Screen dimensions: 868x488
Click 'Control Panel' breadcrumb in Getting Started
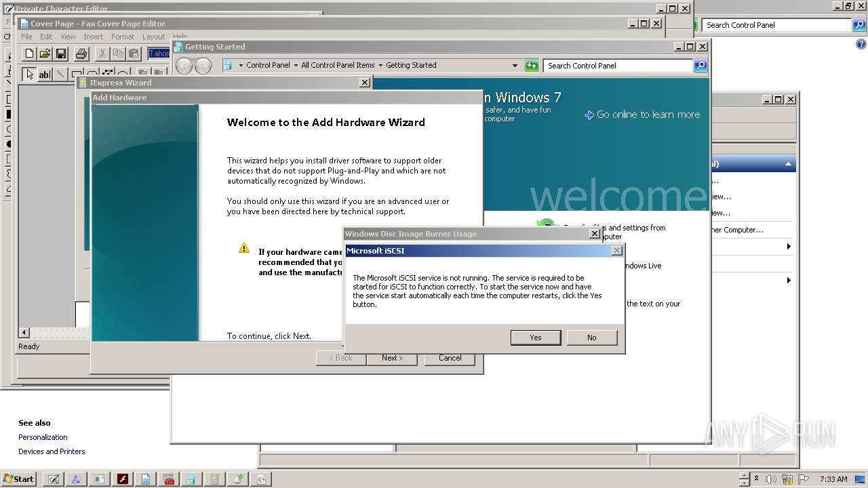point(268,66)
